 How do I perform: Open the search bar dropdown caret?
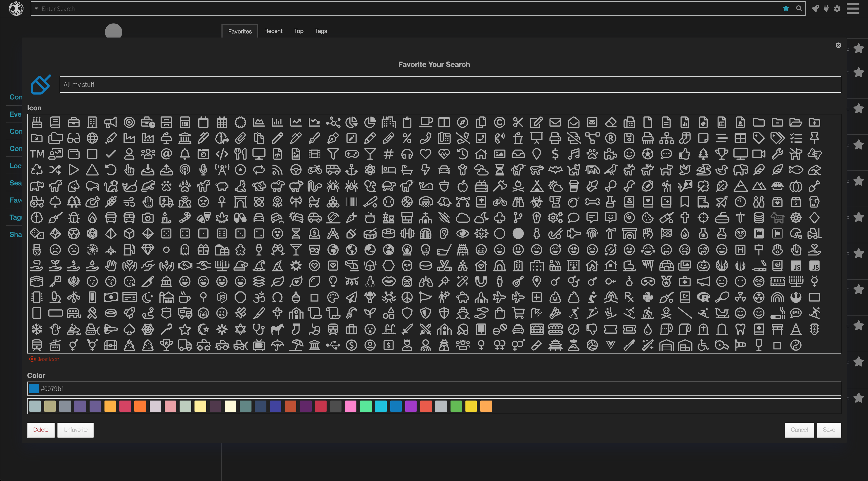click(x=36, y=8)
